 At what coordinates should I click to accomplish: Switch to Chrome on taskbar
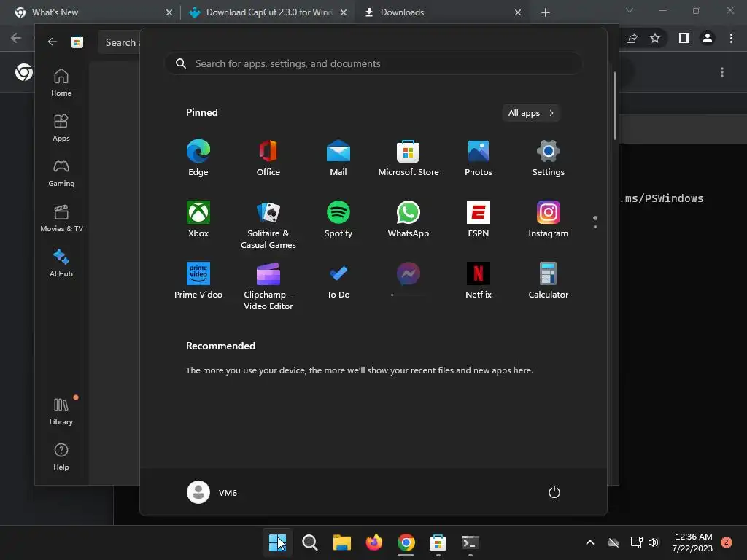(406, 542)
